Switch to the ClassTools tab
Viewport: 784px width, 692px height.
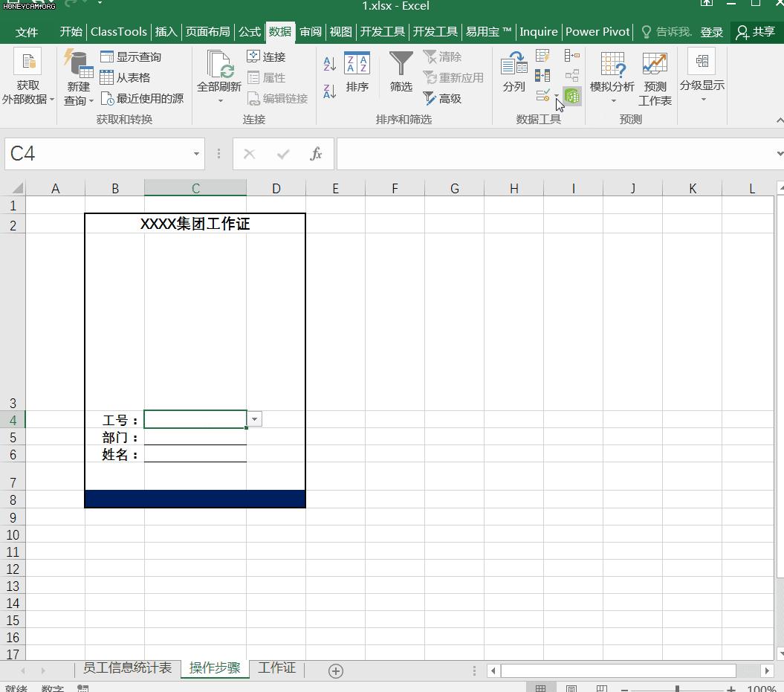(118, 32)
